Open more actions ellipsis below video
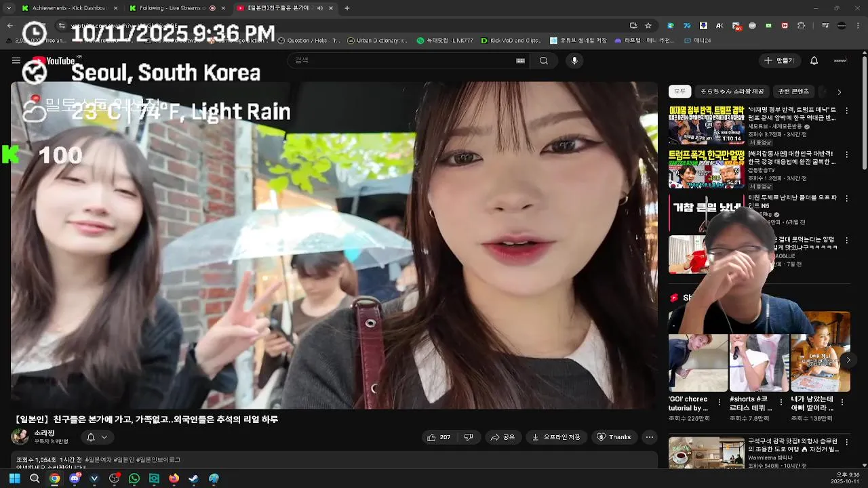 [x=650, y=437]
